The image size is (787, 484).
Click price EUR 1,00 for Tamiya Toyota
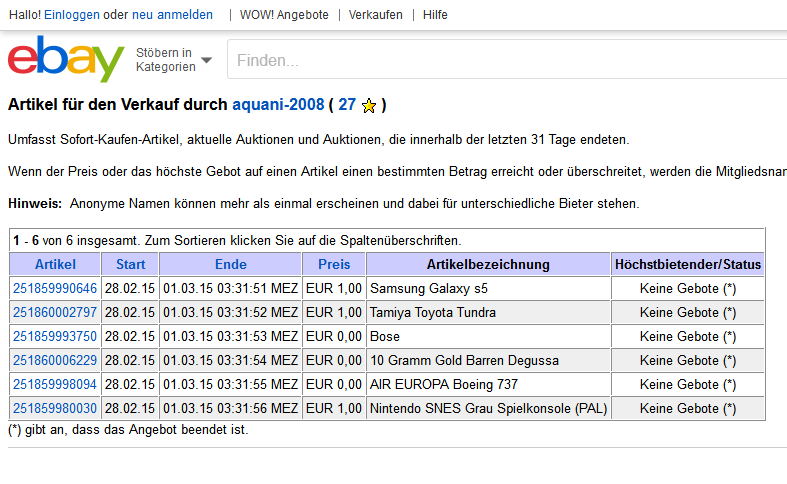(x=334, y=312)
